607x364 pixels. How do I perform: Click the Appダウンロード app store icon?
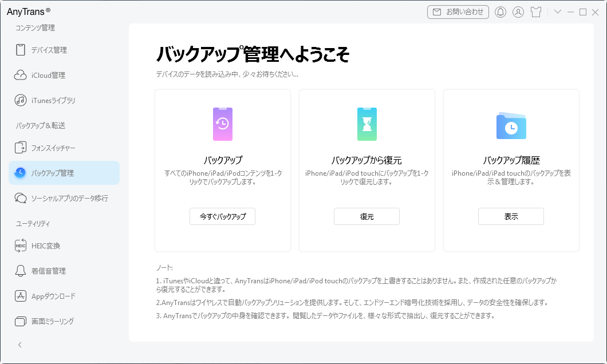[x=21, y=296]
